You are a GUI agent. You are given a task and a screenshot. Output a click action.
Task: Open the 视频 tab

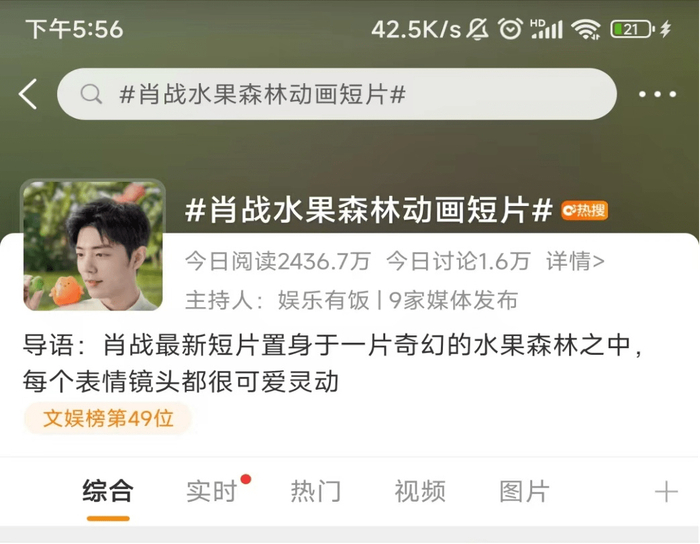(x=420, y=491)
